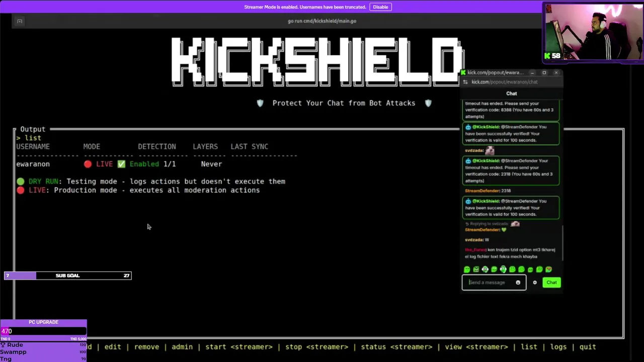This screenshot has height=362, width=644.
Task: Click the '> list' command line
Action: pos(29,138)
